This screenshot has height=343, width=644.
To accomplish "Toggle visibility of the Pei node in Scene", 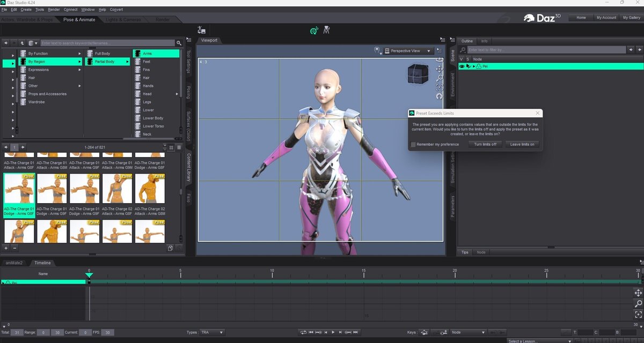I will 462,66.
